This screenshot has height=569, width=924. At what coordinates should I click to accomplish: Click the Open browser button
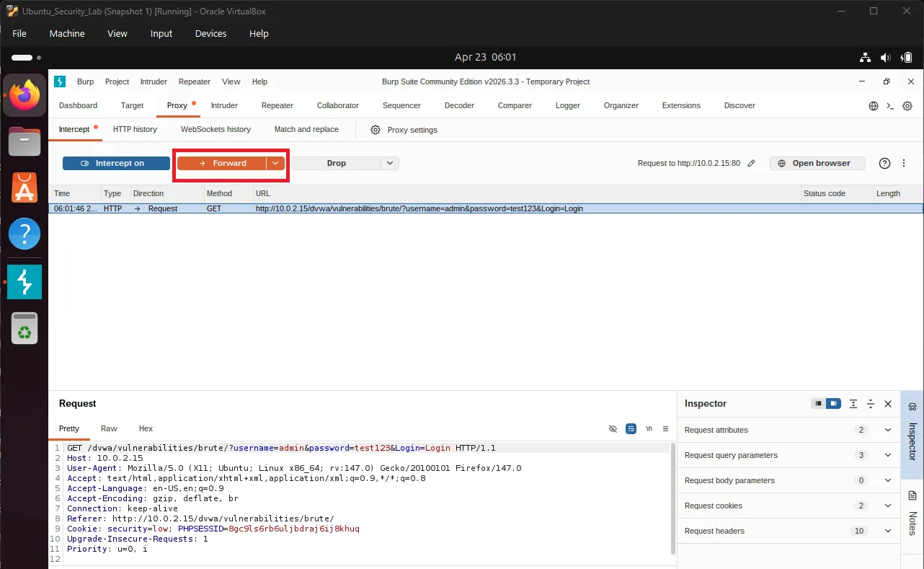[x=817, y=163]
